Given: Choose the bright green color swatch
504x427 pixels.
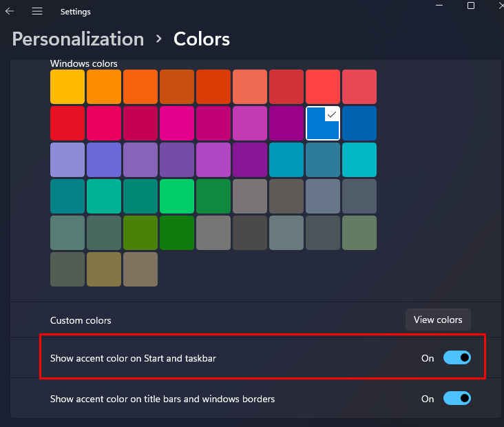Looking at the screenshot, I should click(177, 196).
